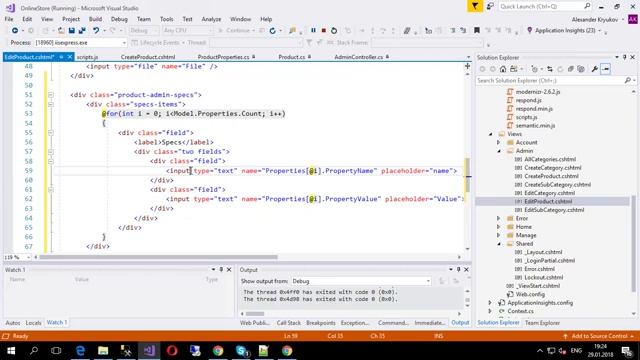The width and height of the screenshot is (640, 360).
Task: Restart the debugging session
Action: pyautogui.click(x=334, y=30)
